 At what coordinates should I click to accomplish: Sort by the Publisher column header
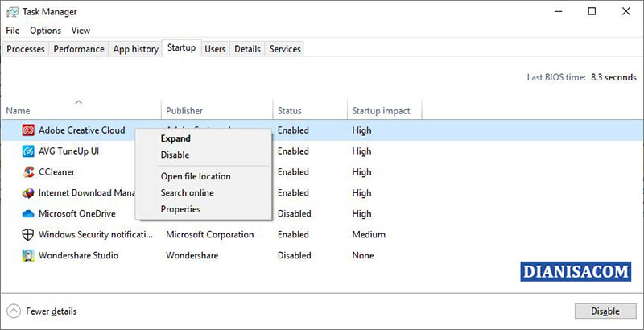point(217,111)
